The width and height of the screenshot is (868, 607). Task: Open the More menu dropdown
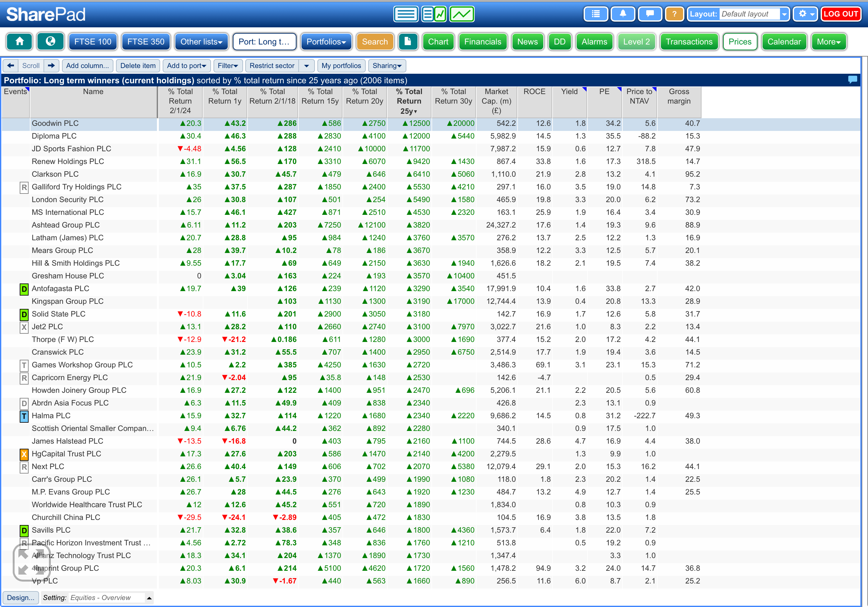coord(828,42)
